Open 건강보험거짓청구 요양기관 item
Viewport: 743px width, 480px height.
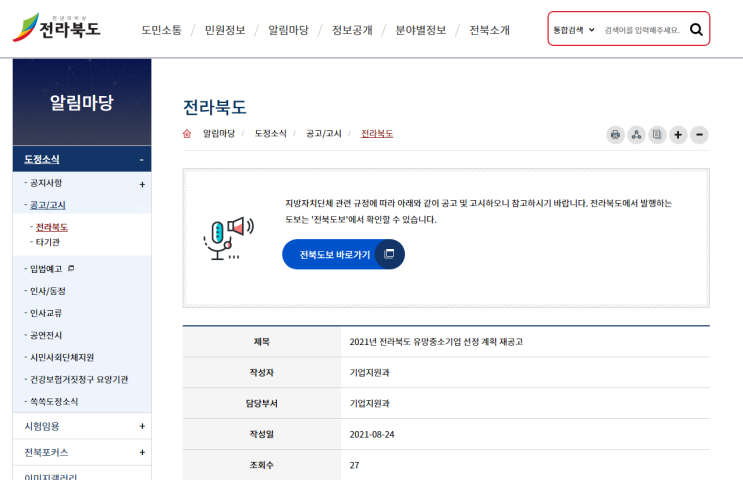(x=79, y=380)
